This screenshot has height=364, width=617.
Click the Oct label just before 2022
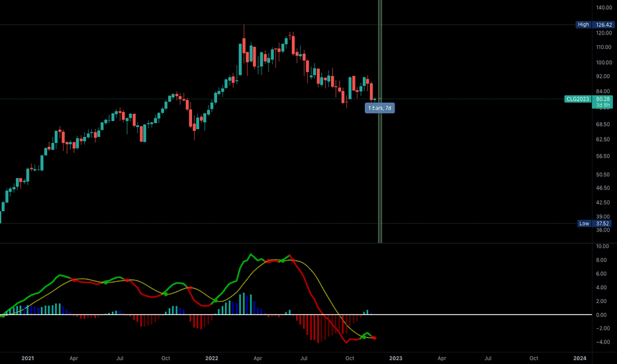(x=166, y=359)
